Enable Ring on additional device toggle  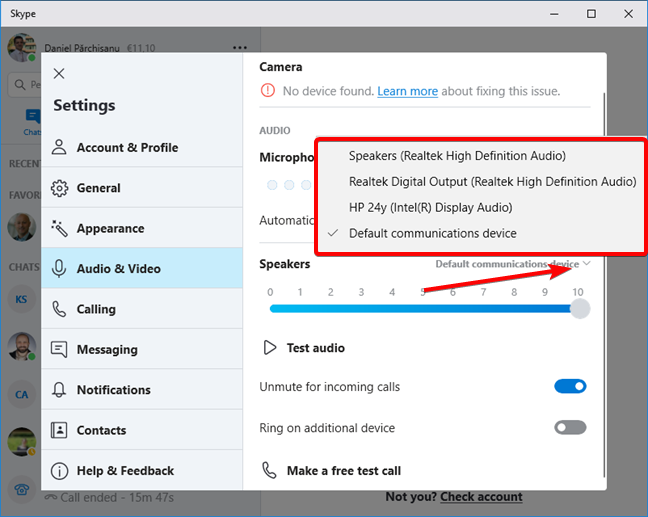click(570, 427)
